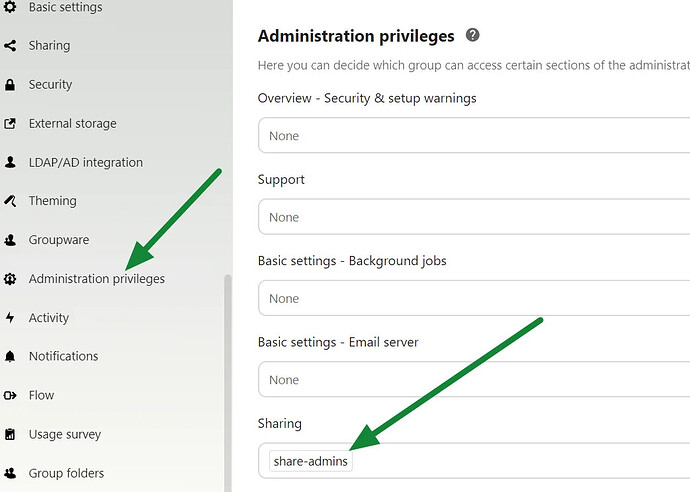The image size is (690, 492).
Task: Click the help icon beside Administration privileges
Action: click(x=473, y=35)
